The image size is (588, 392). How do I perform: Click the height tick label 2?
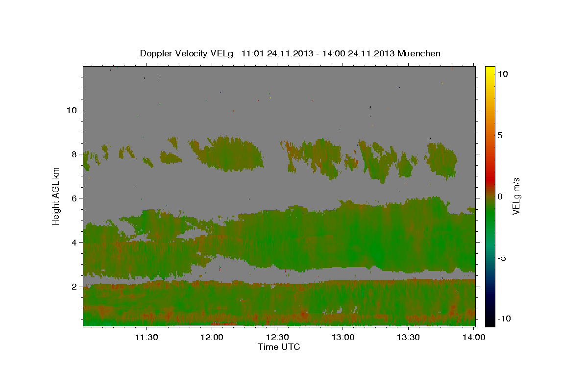tap(74, 286)
